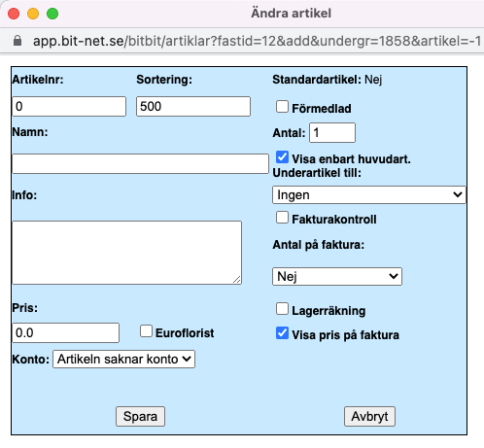
Task: Click the Avbryt button
Action: click(x=369, y=416)
